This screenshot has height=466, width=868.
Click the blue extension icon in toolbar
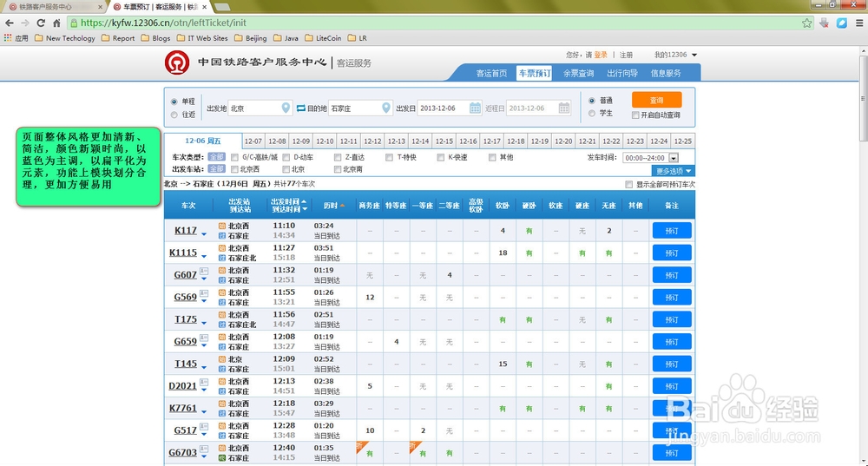coord(842,23)
